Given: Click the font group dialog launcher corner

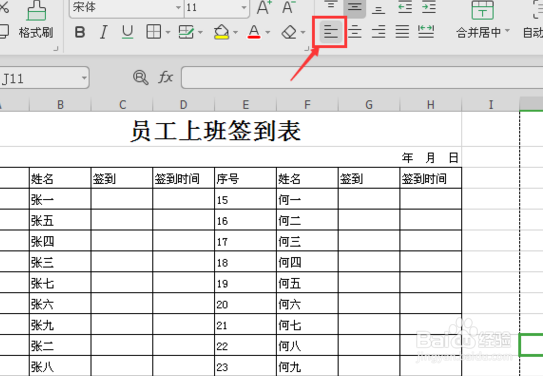Looking at the screenshot, I should pos(307,48).
